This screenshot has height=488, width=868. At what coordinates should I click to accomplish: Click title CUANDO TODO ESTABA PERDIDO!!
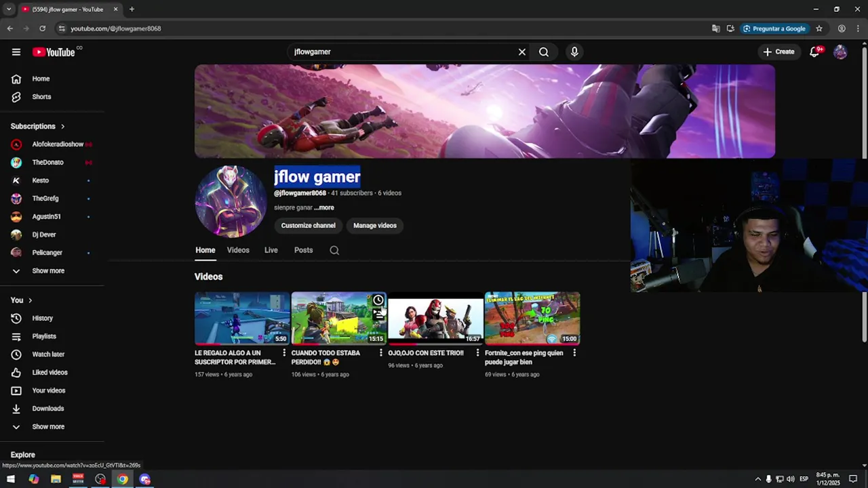(325, 357)
